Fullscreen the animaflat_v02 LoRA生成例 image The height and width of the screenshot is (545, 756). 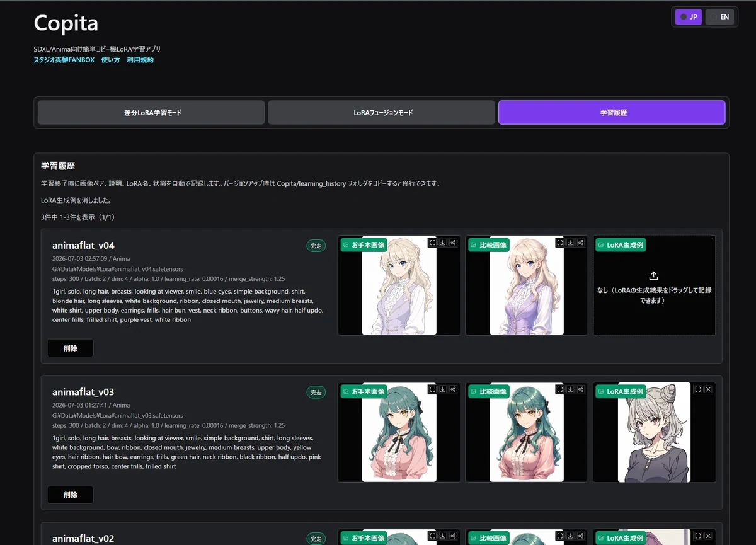coord(698,536)
